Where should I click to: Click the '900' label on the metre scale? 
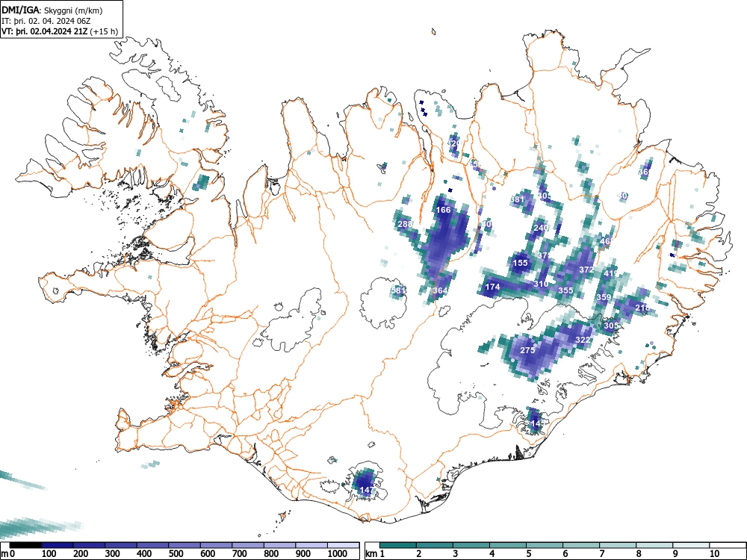click(303, 554)
